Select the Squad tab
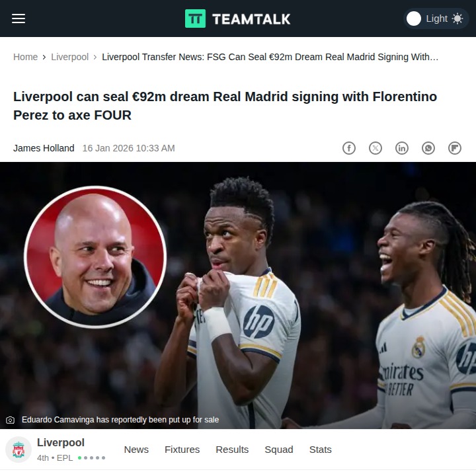 tap(279, 450)
